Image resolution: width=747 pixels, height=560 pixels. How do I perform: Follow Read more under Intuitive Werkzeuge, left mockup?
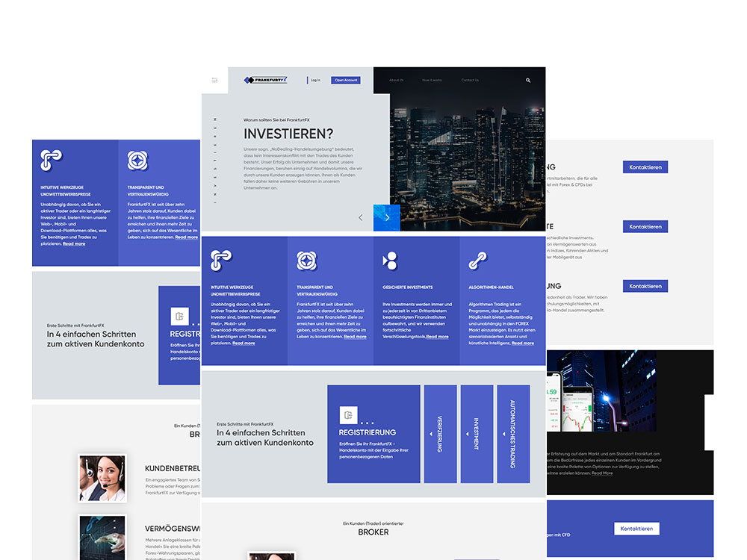pyautogui.click(x=74, y=244)
